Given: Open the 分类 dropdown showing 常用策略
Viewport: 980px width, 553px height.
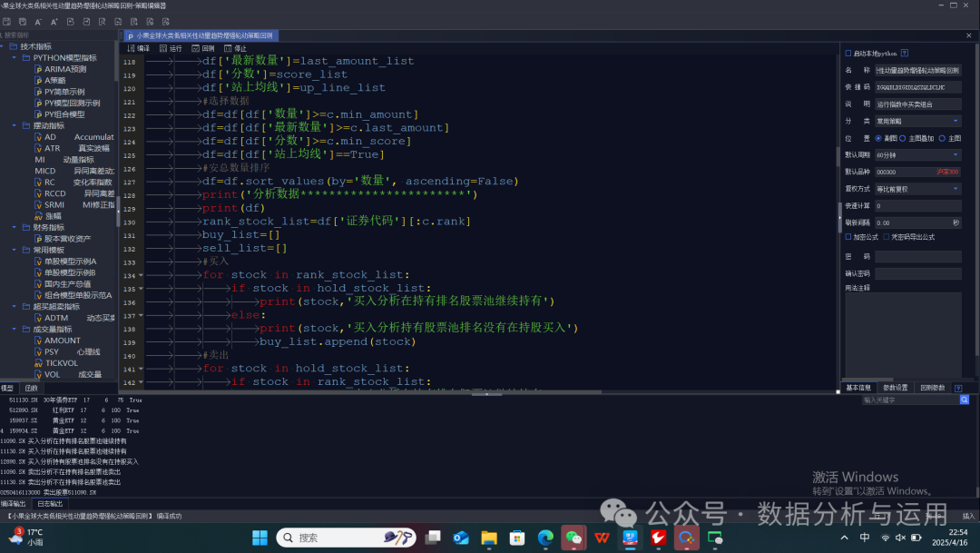Looking at the screenshot, I should [917, 122].
